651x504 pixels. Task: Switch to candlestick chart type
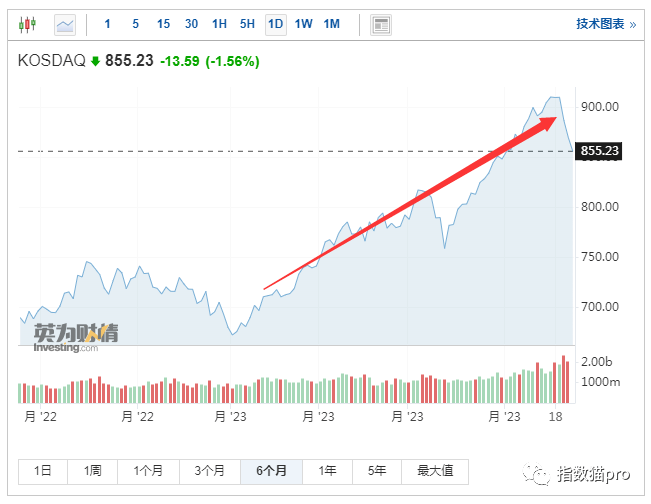(x=28, y=23)
